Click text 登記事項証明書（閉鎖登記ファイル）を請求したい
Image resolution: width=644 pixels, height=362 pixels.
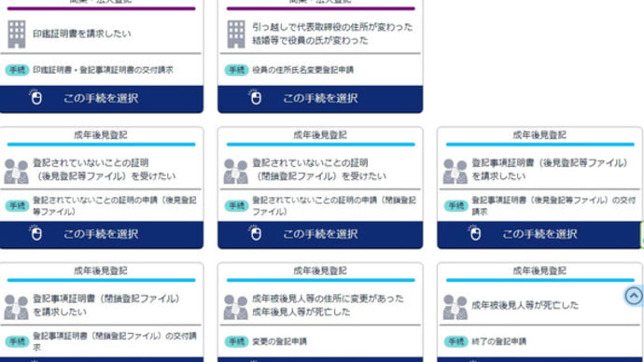tap(106, 305)
